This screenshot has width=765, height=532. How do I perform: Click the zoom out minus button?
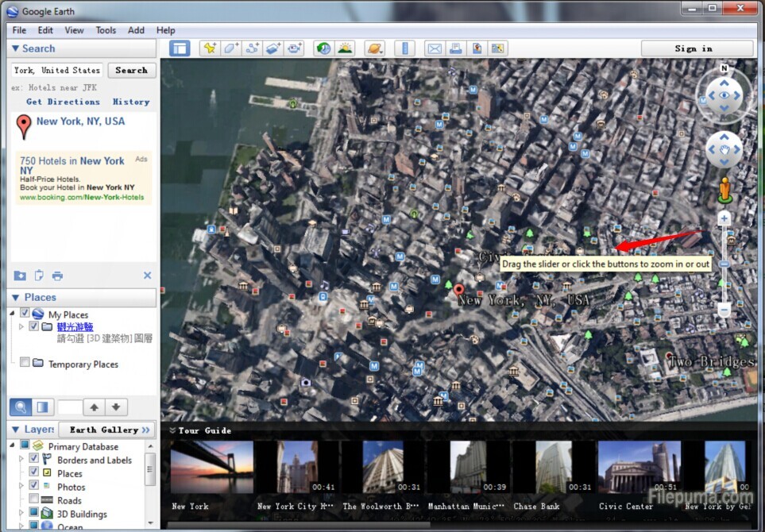pyautogui.click(x=724, y=310)
